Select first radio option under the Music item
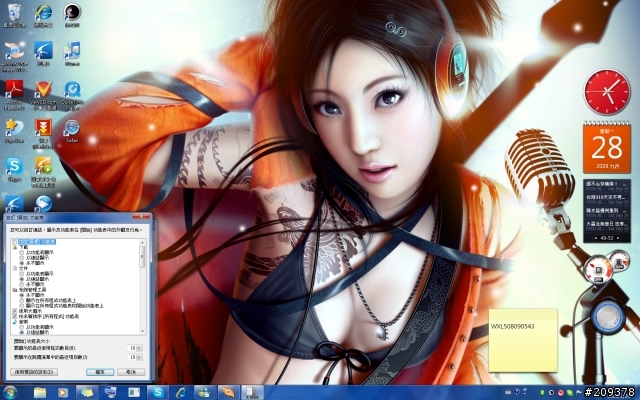640x400 pixels. 22,327
